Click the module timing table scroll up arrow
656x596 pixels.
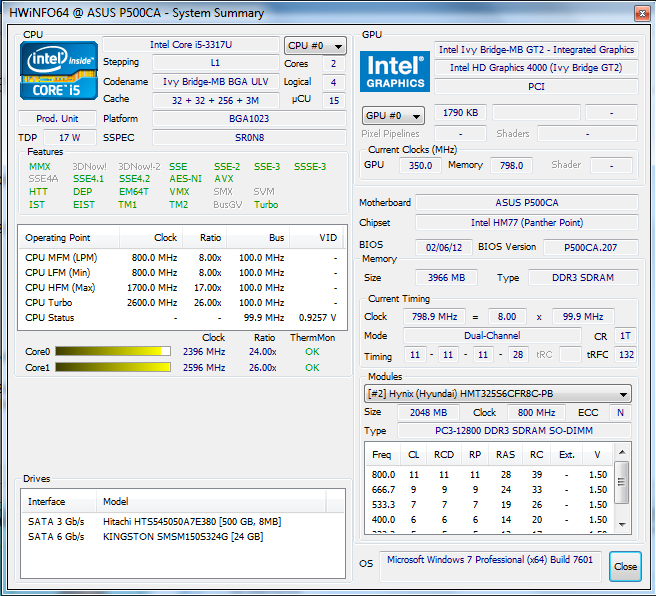[622, 452]
